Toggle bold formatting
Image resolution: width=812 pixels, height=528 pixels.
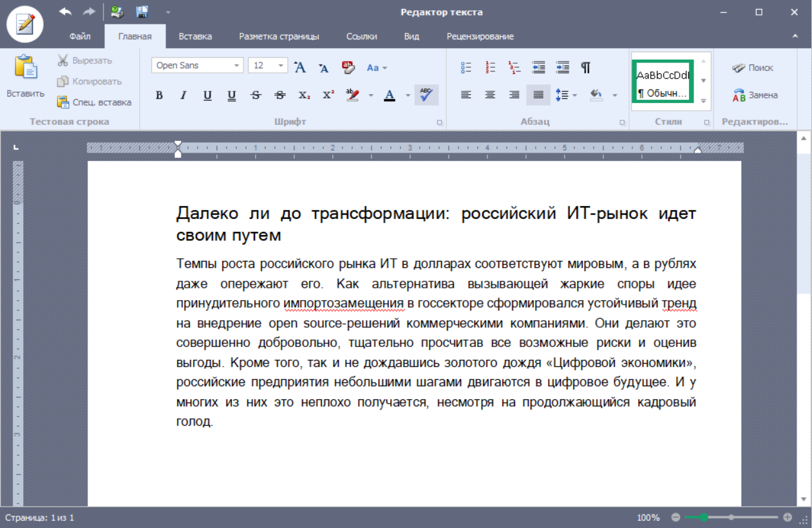pyautogui.click(x=159, y=95)
